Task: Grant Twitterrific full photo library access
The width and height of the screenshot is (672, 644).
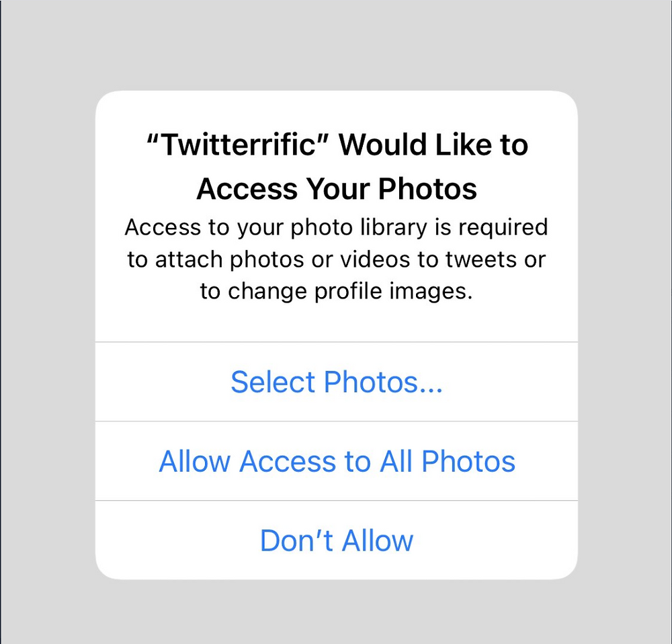Action: pyautogui.click(x=337, y=461)
